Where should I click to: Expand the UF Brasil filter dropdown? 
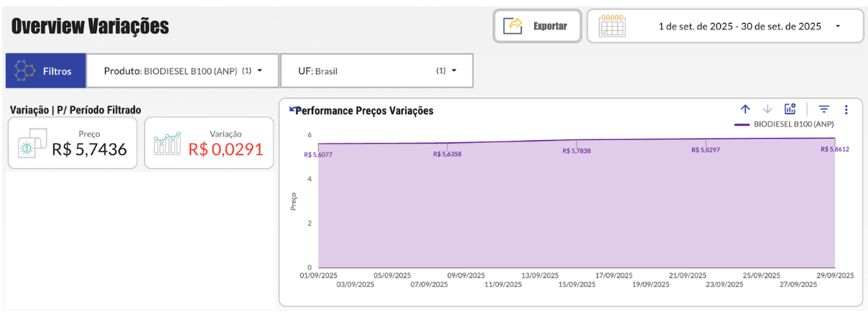(454, 70)
